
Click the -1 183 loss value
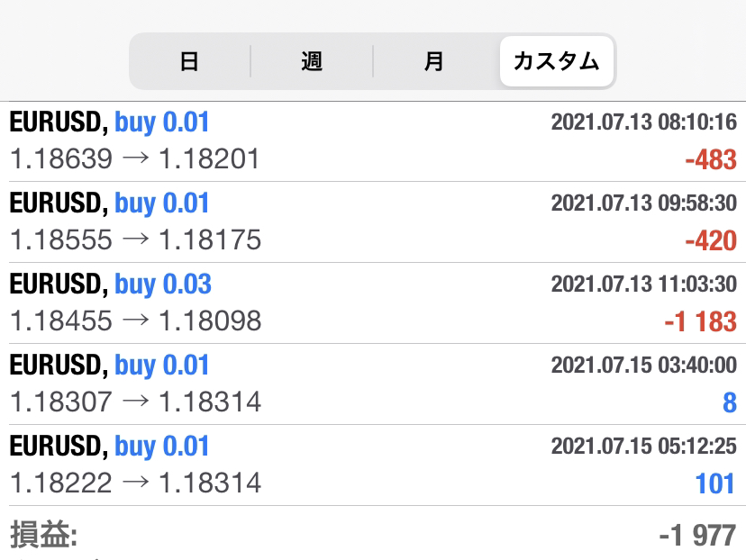(x=700, y=321)
